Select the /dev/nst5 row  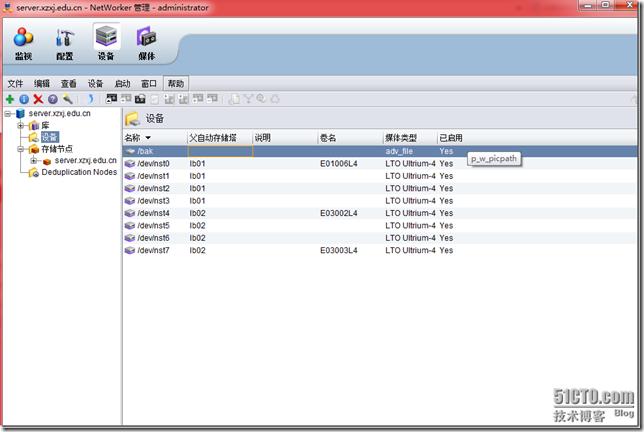[x=380, y=226]
